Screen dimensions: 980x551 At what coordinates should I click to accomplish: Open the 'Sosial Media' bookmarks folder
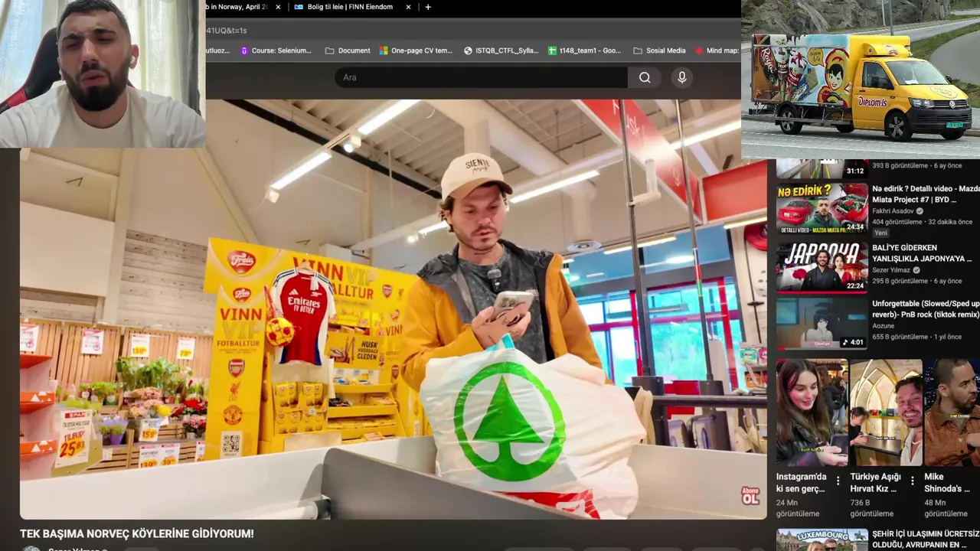click(659, 51)
